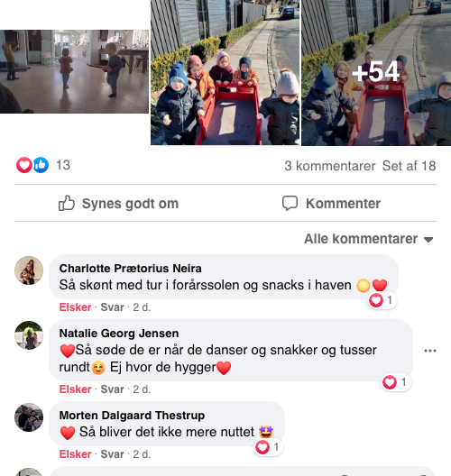Toggle Elsker on Charlotte's comment

76,307
